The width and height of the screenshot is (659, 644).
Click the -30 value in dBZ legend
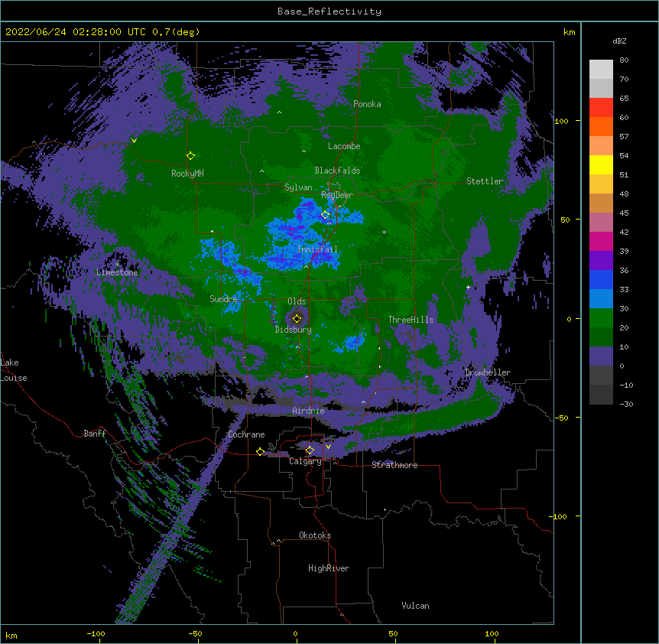tap(626, 405)
